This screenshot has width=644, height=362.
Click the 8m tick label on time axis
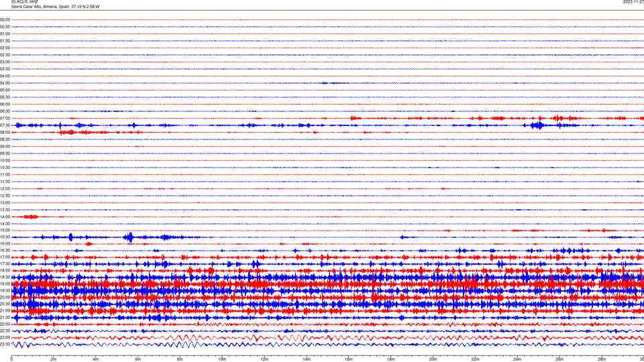coord(180,359)
